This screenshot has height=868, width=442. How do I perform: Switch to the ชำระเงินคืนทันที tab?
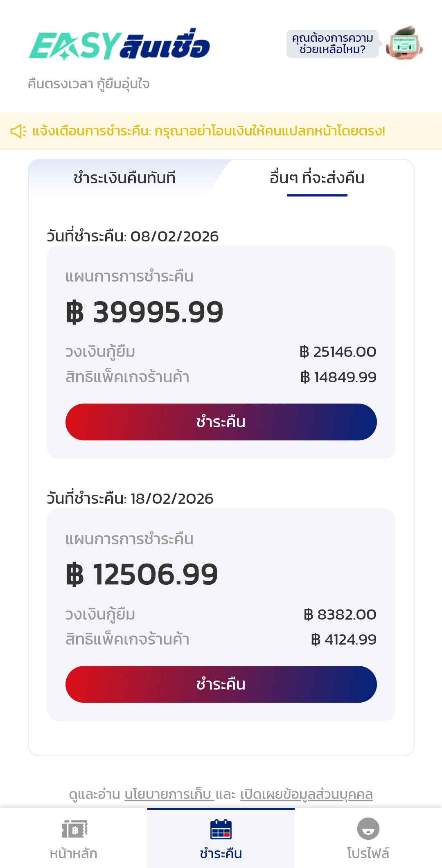pyautogui.click(x=124, y=178)
